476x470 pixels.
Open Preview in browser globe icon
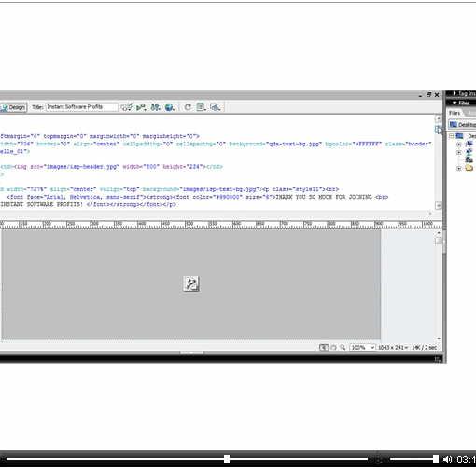click(x=170, y=107)
